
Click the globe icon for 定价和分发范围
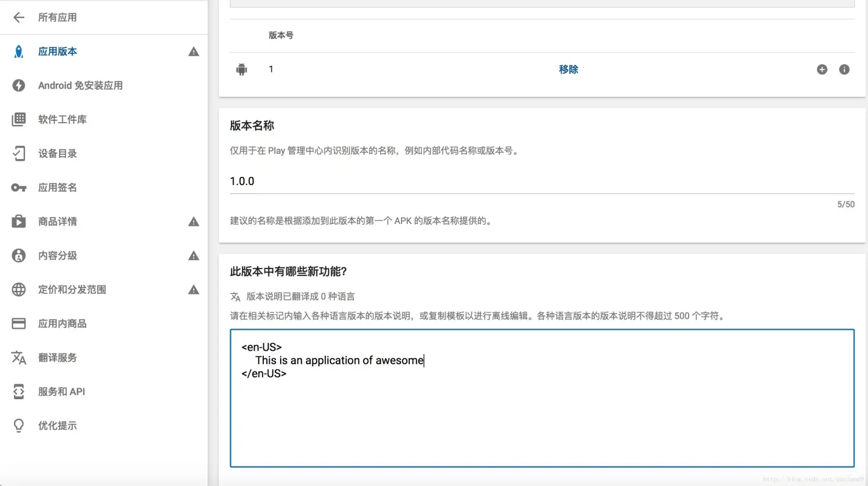(19, 290)
